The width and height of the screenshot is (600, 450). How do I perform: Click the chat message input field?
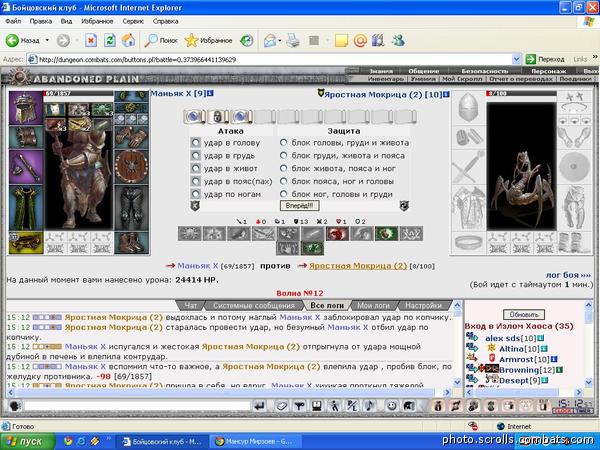pyautogui.click(x=135, y=405)
